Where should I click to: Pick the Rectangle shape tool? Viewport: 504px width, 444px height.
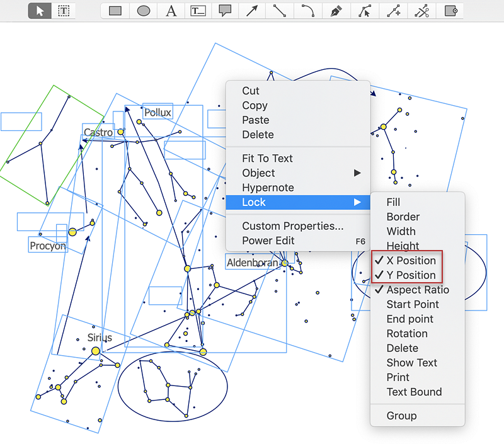pos(115,11)
